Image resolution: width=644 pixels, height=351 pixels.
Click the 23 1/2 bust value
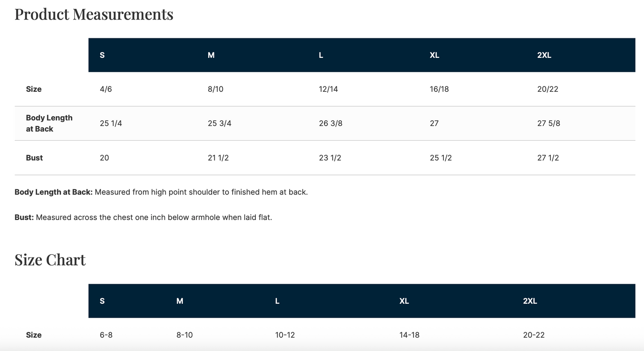coord(330,158)
